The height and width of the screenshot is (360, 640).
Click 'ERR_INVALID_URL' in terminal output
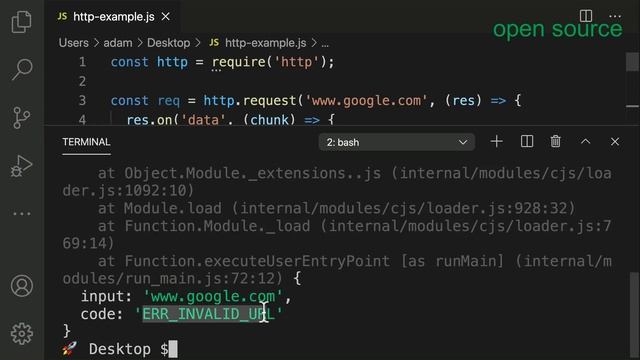pos(208,314)
